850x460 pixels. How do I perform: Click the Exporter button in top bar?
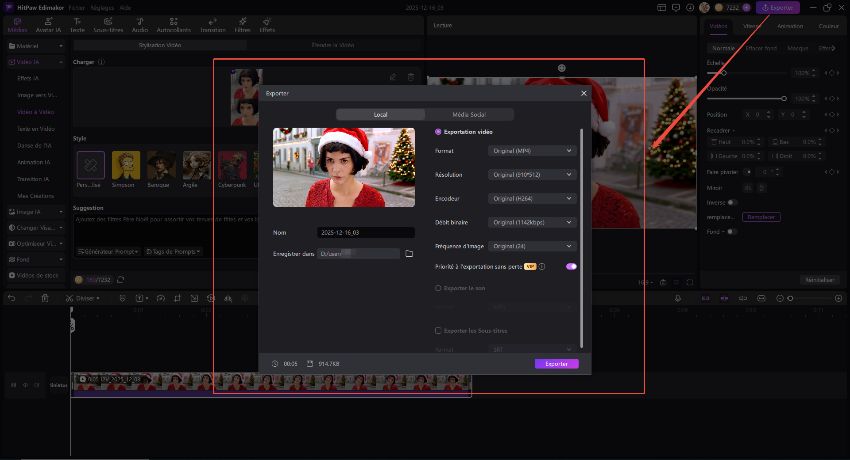pyautogui.click(x=778, y=8)
